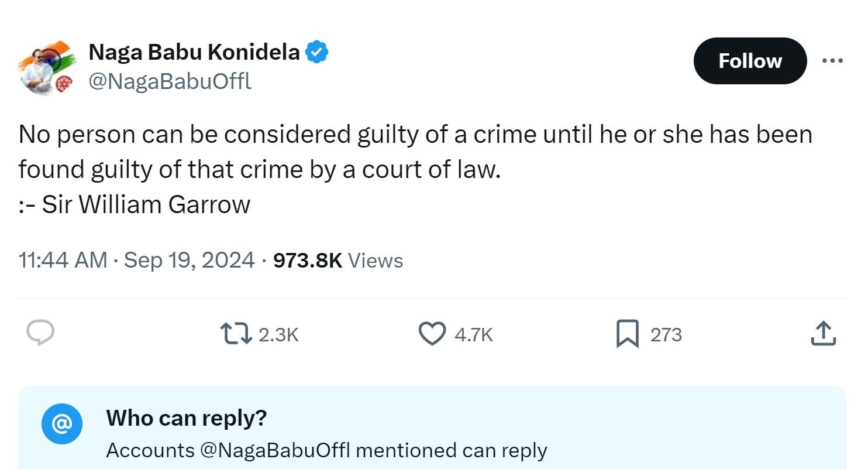Click the 2.3K repost count
This screenshot has width=868, height=469.
(x=278, y=335)
